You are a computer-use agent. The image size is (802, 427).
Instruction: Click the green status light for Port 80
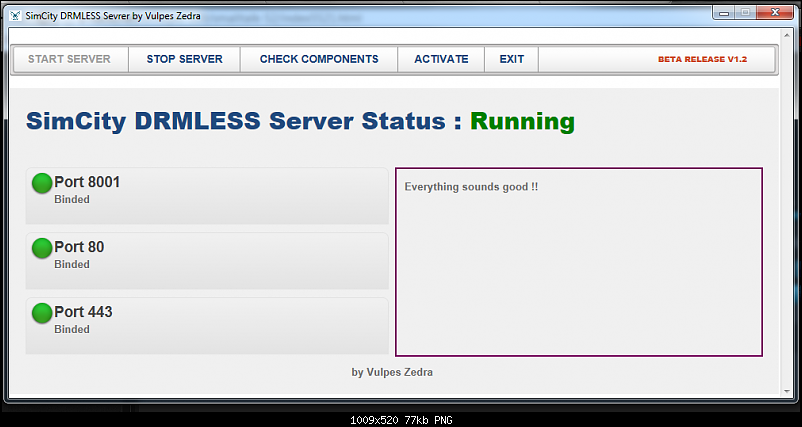(x=42, y=248)
